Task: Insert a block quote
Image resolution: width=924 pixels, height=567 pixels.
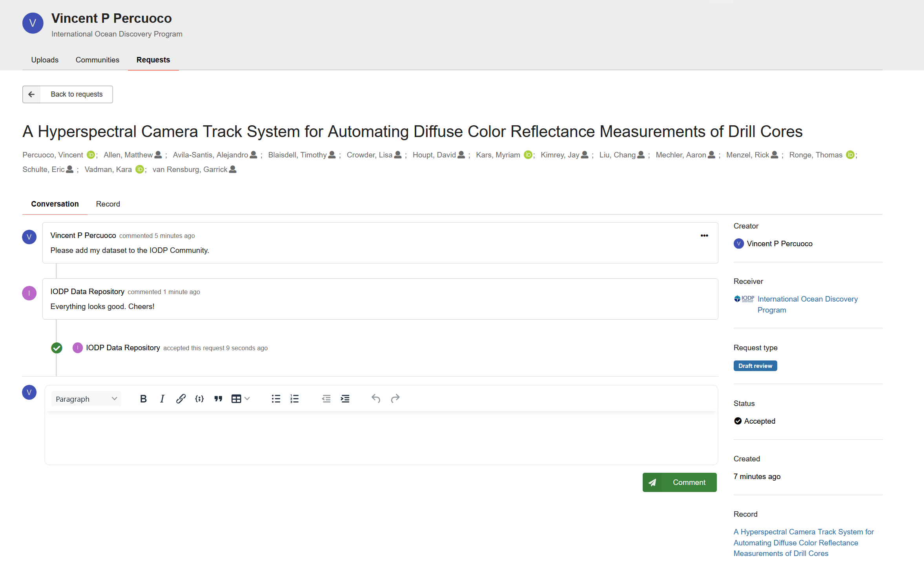Action: [x=218, y=399]
